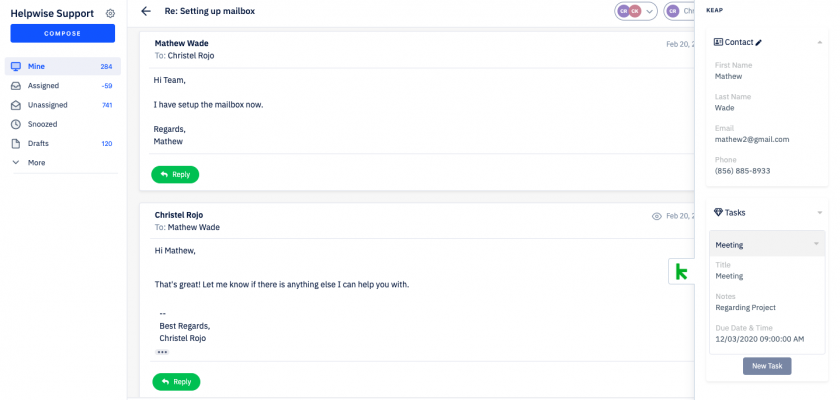Click the Snoozed clock icon
Viewport: 840px width, 400px height.
16,124
